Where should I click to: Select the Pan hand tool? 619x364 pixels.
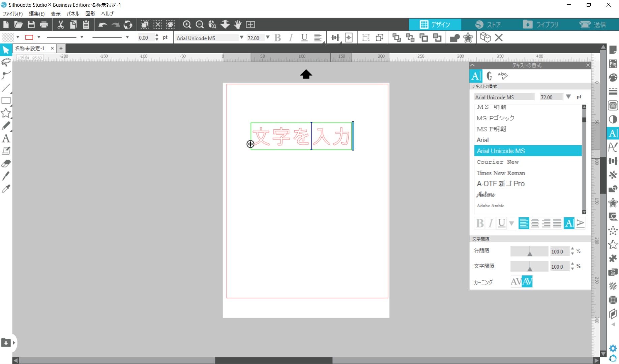[x=238, y=25]
